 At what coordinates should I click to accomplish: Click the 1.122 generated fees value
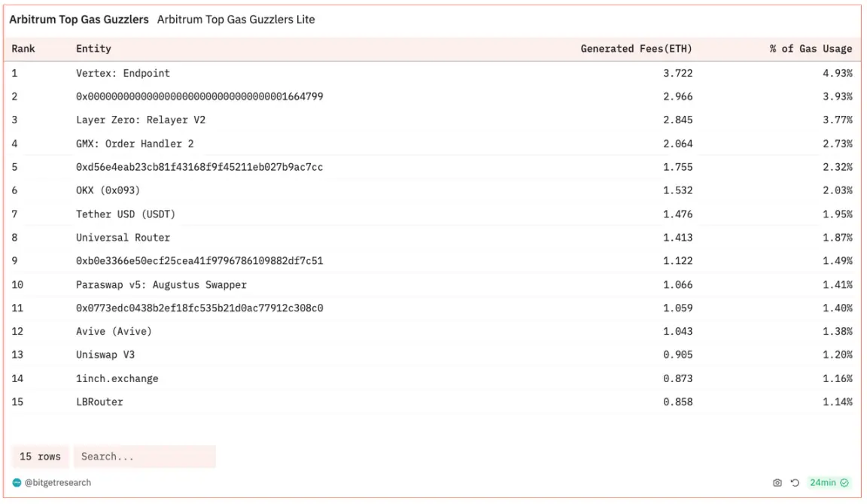678,261
